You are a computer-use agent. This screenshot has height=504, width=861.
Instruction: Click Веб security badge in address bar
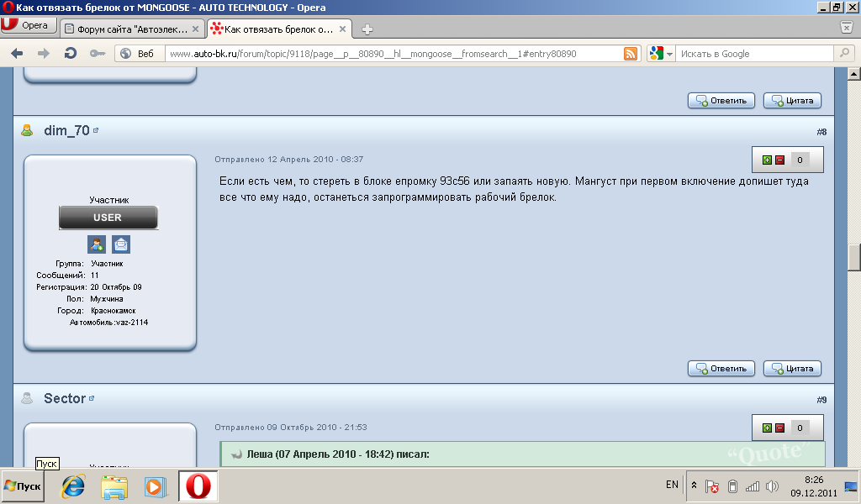tap(140, 54)
